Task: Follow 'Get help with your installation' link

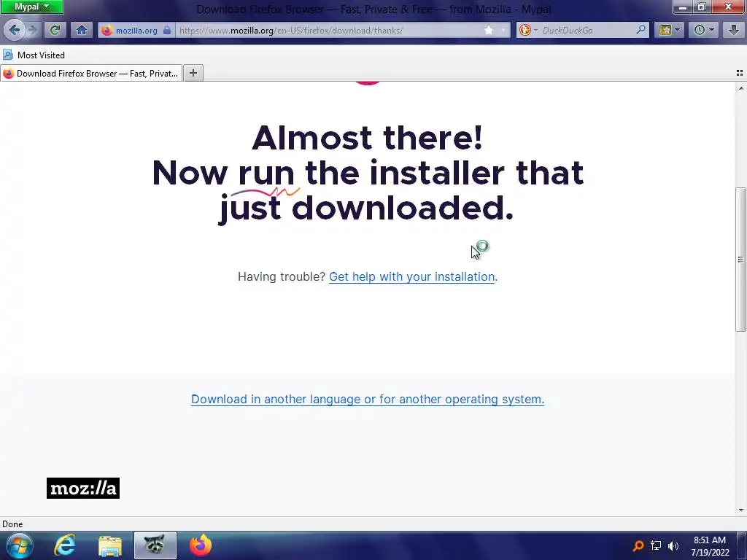Action: (x=411, y=276)
